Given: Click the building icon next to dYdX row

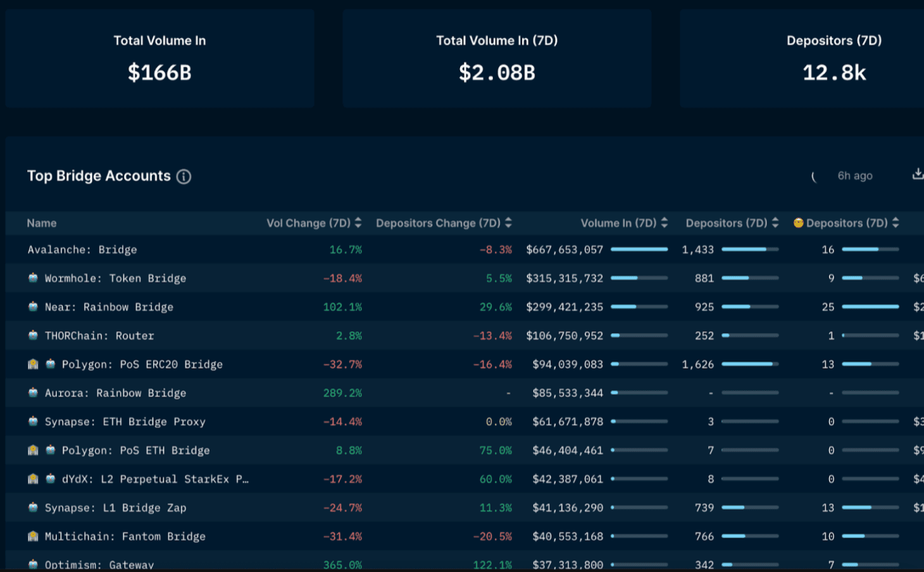Looking at the screenshot, I should 33,479.
